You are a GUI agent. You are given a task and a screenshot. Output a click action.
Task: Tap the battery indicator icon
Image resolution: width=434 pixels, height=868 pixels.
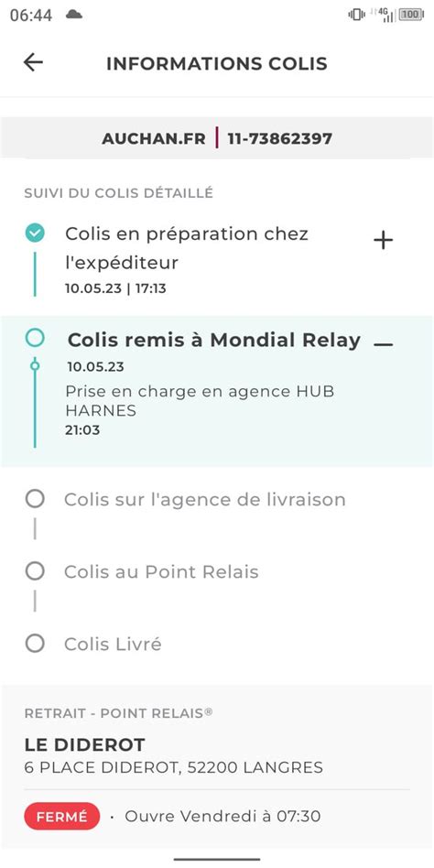coord(411,15)
